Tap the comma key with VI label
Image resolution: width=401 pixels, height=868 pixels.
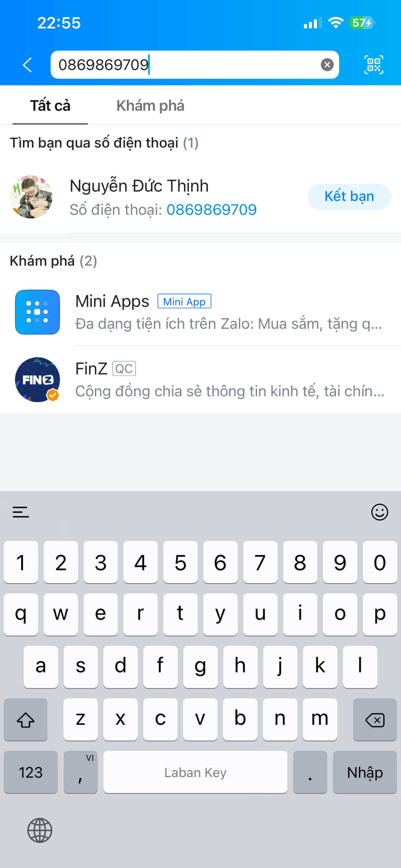[81, 772]
